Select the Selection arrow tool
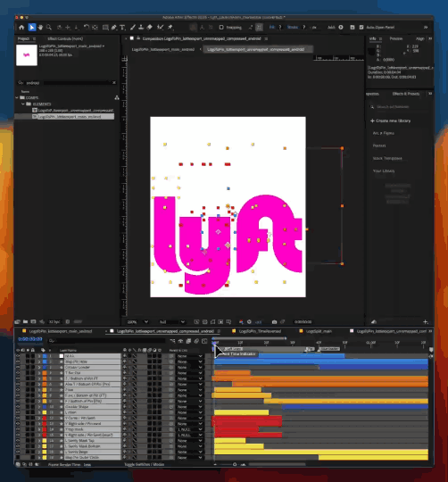 pyautogui.click(x=31, y=28)
